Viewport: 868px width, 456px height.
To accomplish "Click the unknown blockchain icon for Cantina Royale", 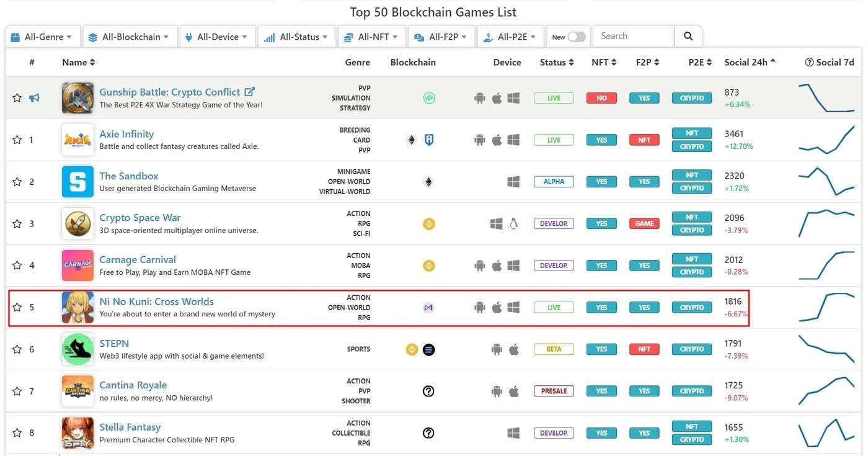I will (428, 391).
